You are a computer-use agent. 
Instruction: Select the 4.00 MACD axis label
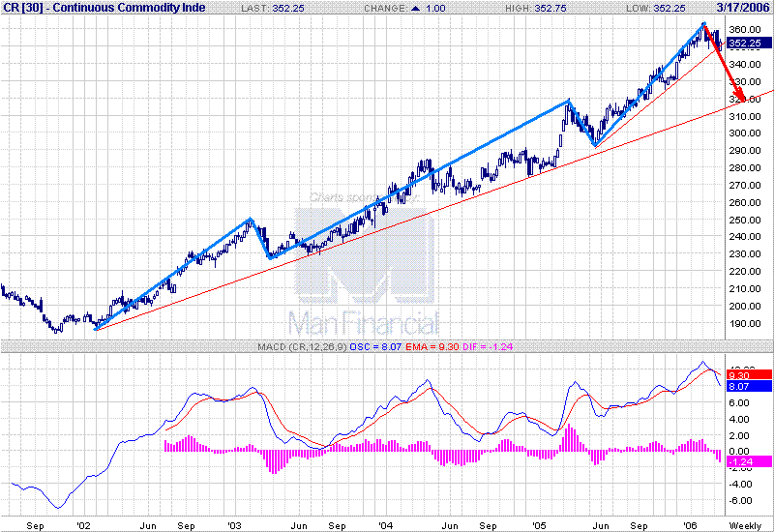click(739, 420)
